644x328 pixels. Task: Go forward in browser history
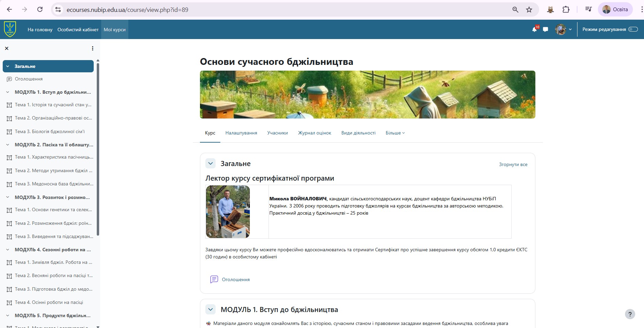point(24,10)
